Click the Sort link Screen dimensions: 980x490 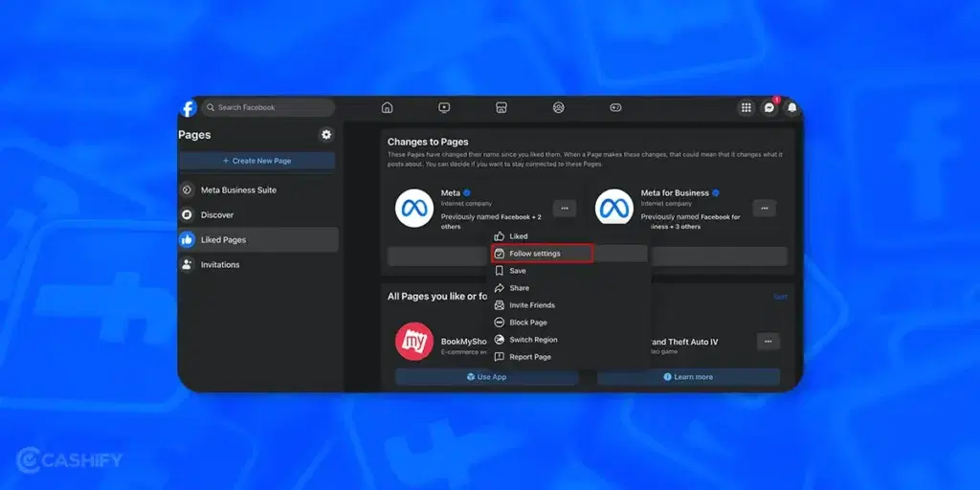[780, 297]
